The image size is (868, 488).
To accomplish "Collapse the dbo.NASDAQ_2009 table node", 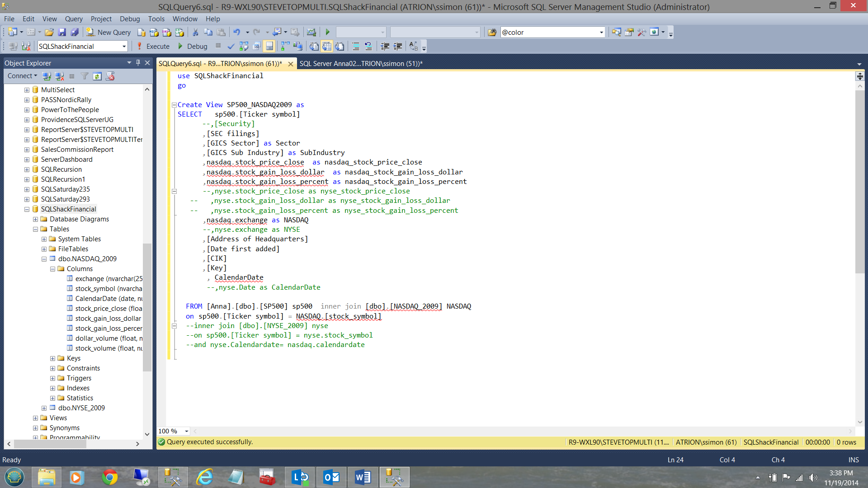I will (44, 259).
